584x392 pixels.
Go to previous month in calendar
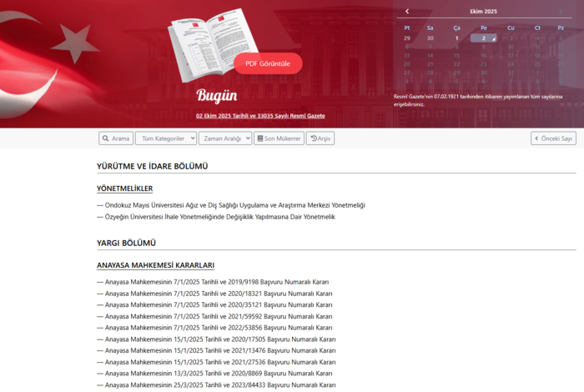(407, 11)
